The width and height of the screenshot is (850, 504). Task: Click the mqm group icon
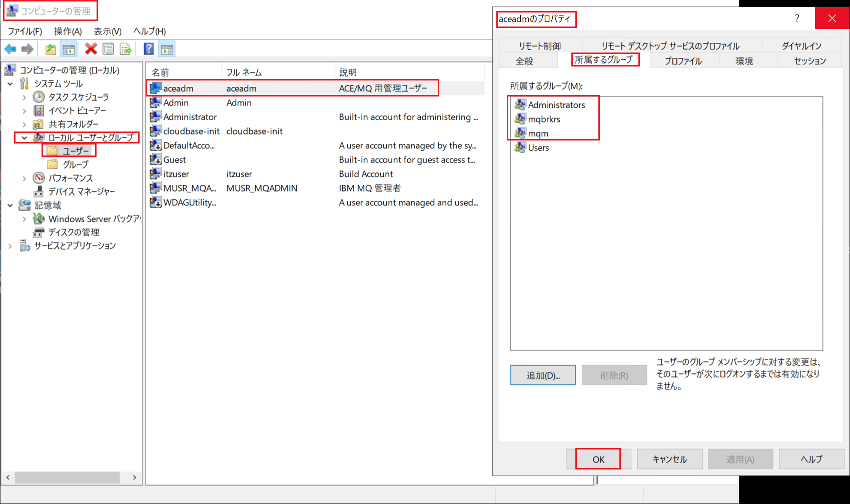click(520, 133)
